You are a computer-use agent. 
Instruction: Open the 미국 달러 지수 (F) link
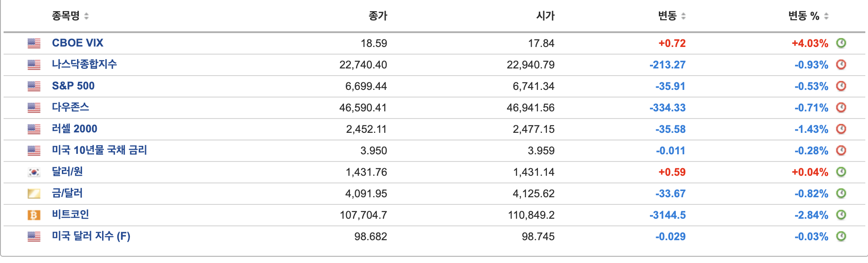pyautogui.click(x=90, y=236)
